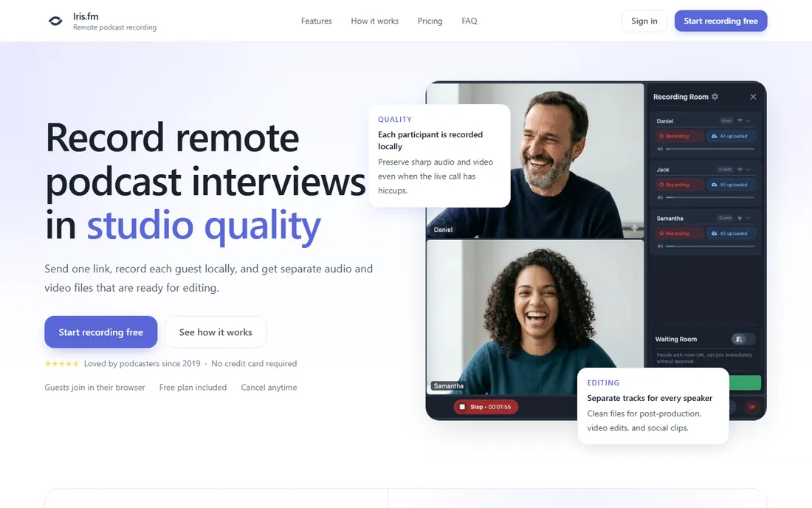Click 'Loved by podcasters since 2019' text
The height and width of the screenshot is (508, 812).
142,363
